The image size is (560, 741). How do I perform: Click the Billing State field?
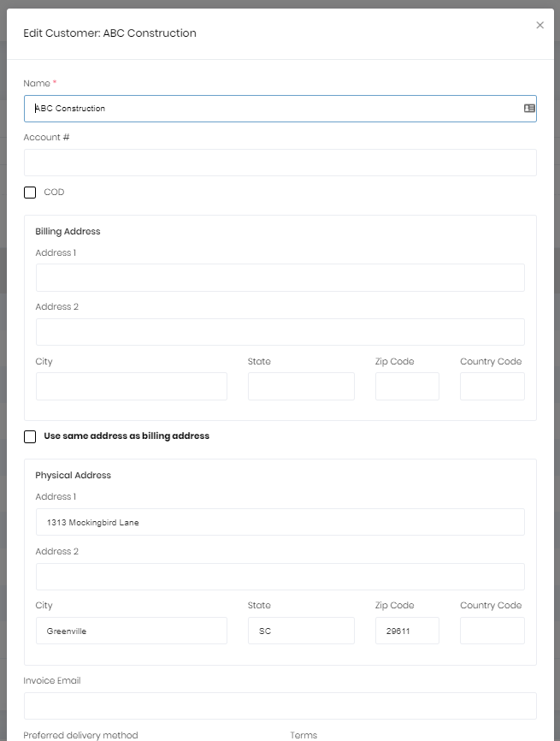[x=301, y=386]
